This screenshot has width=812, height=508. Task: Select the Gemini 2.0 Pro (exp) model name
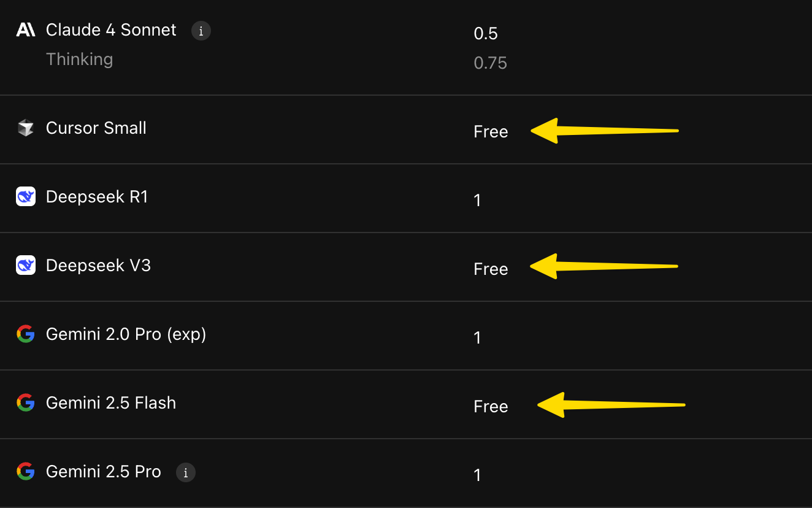click(x=126, y=334)
